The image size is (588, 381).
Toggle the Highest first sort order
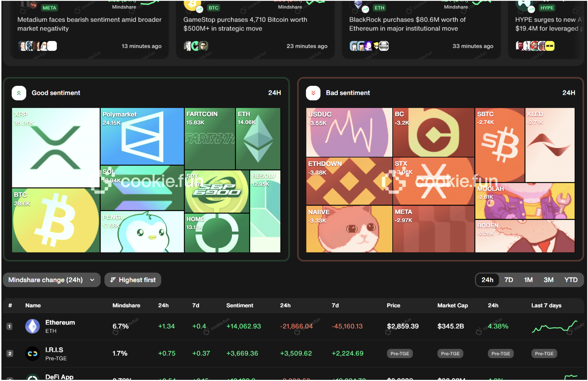[x=133, y=280]
